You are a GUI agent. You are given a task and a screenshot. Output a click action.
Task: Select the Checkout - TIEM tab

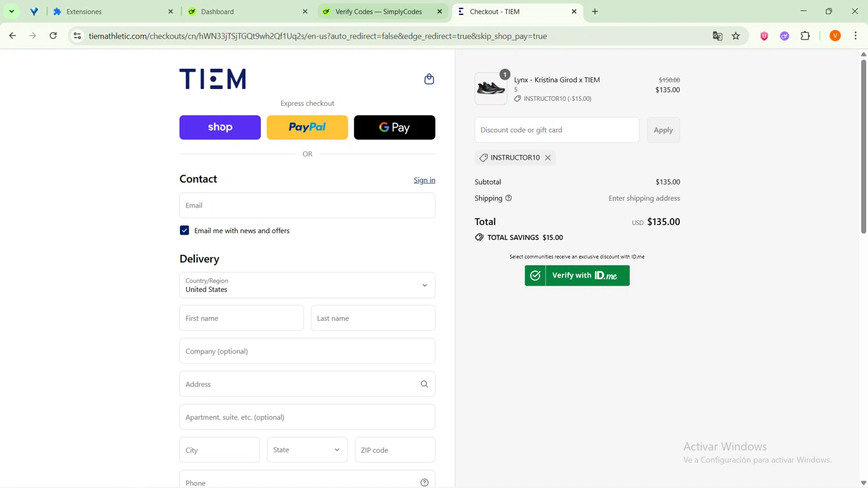[516, 12]
